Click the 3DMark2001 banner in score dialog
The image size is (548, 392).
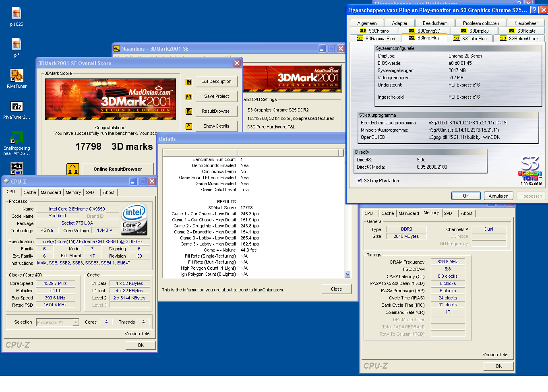pyautogui.click(x=110, y=99)
